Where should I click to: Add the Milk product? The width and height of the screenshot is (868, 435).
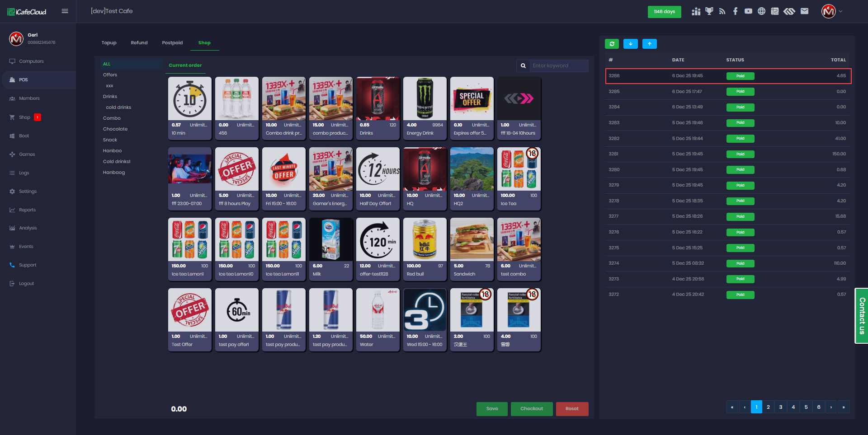331,249
